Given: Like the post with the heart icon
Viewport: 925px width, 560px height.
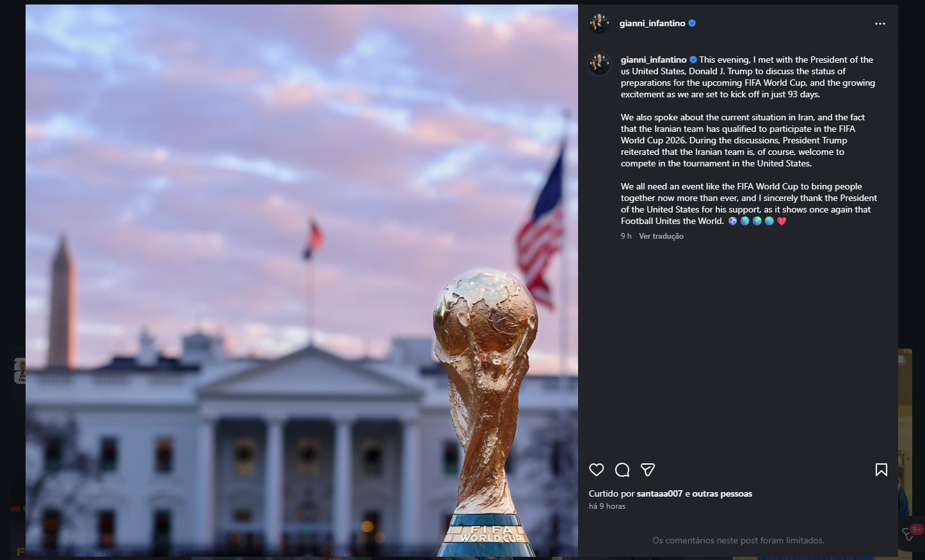Looking at the screenshot, I should 597,470.
